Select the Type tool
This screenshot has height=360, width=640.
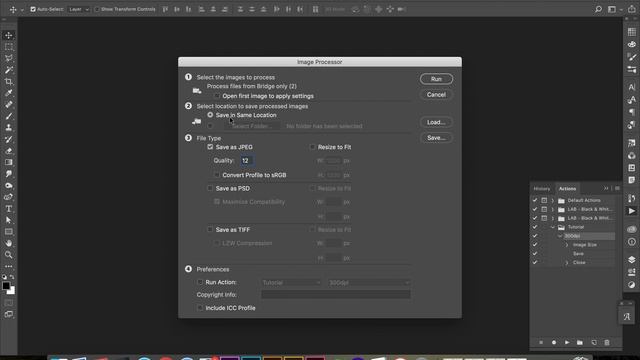pos(9,209)
